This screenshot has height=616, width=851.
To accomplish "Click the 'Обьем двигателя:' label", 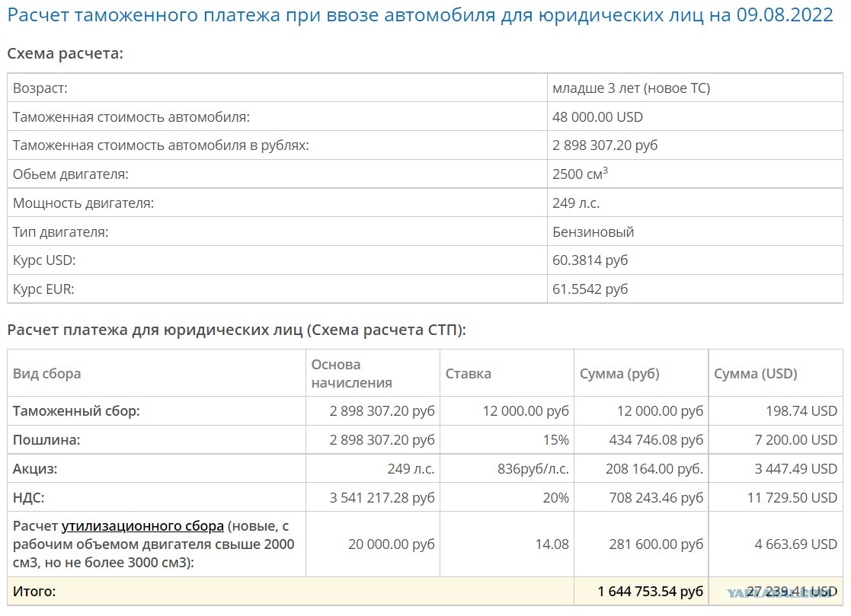I will [x=71, y=174].
